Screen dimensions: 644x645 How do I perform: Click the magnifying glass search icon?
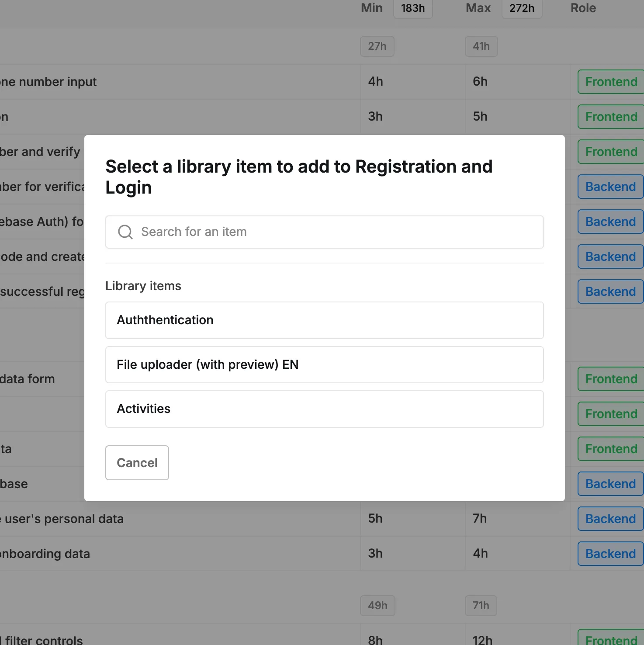point(125,232)
